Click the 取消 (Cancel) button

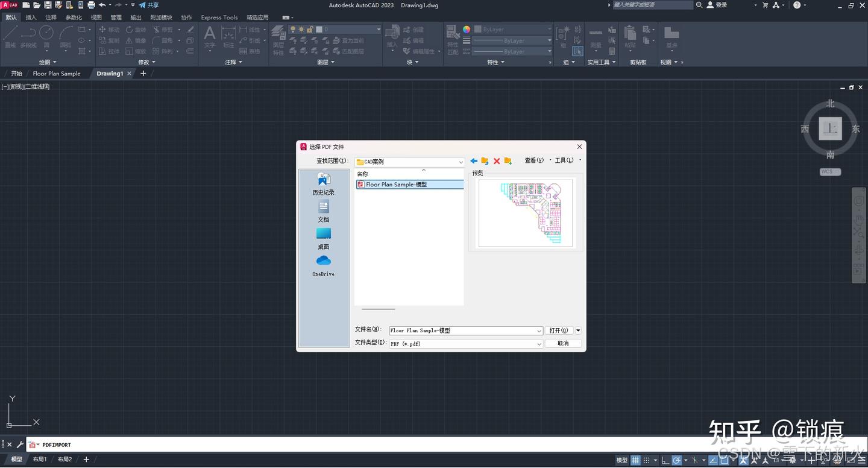pos(562,343)
